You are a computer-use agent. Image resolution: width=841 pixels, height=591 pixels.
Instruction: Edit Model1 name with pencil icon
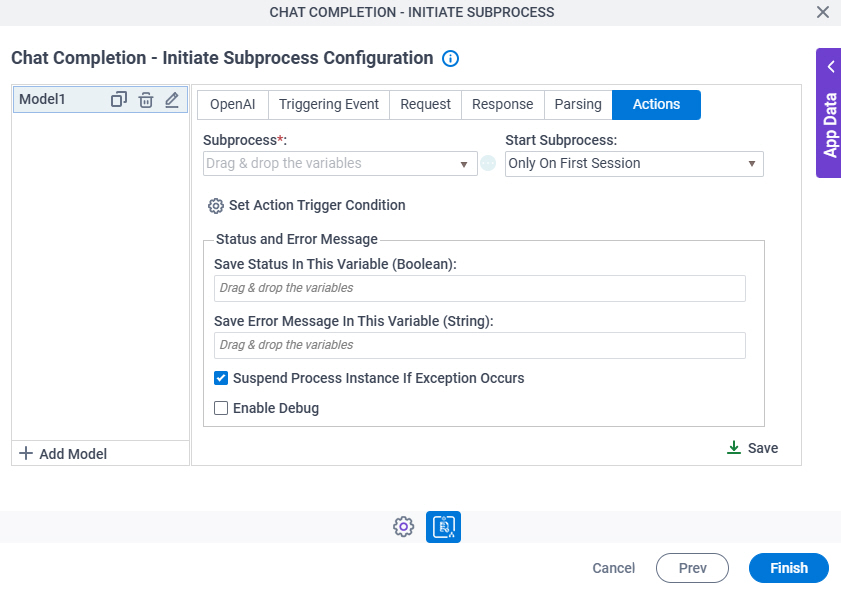(x=172, y=100)
